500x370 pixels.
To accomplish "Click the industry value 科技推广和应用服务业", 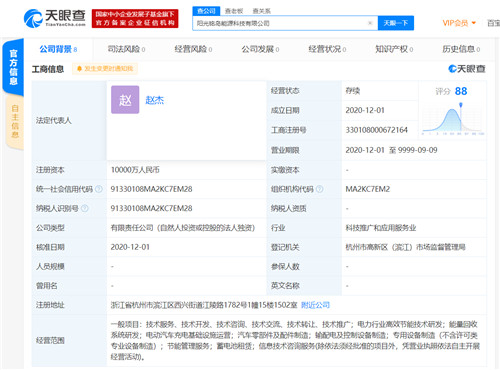I will point(381,228).
